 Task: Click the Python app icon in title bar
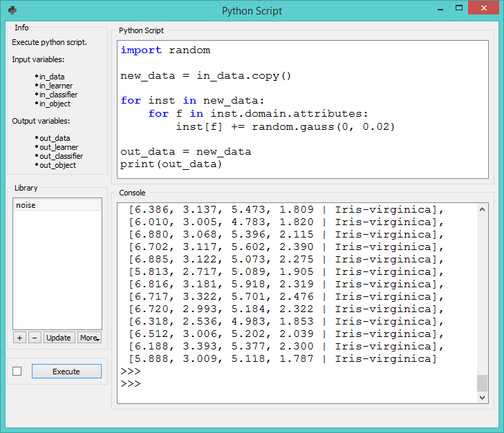coord(12,10)
